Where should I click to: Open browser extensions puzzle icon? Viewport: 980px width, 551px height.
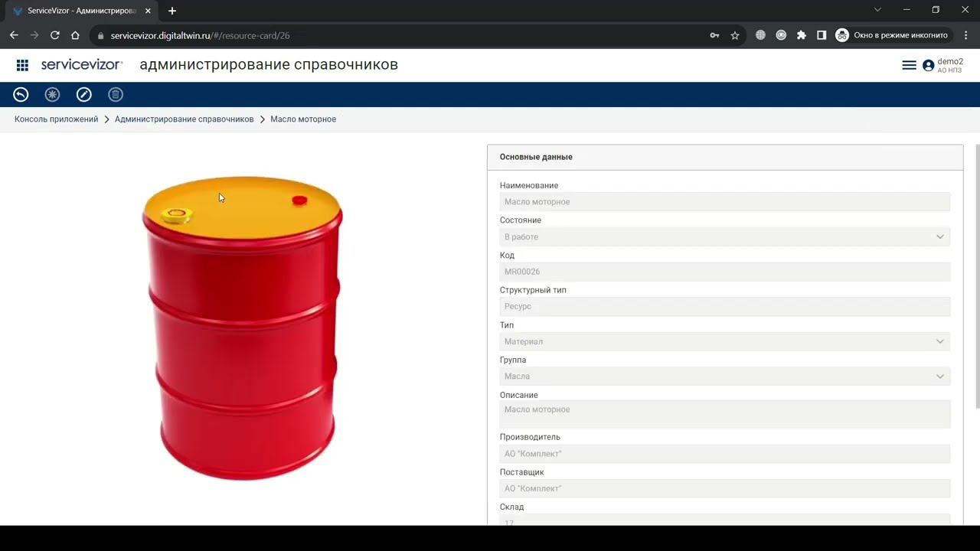click(x=802, y=35)
